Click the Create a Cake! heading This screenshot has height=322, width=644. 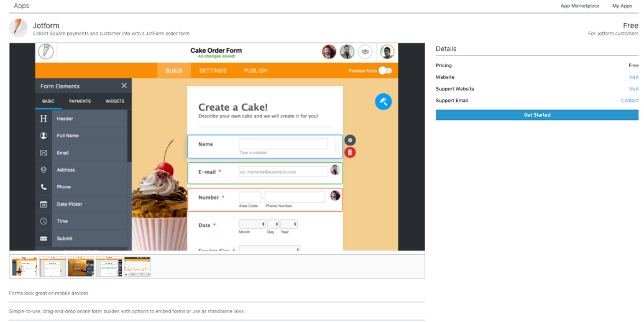(233, 107)
